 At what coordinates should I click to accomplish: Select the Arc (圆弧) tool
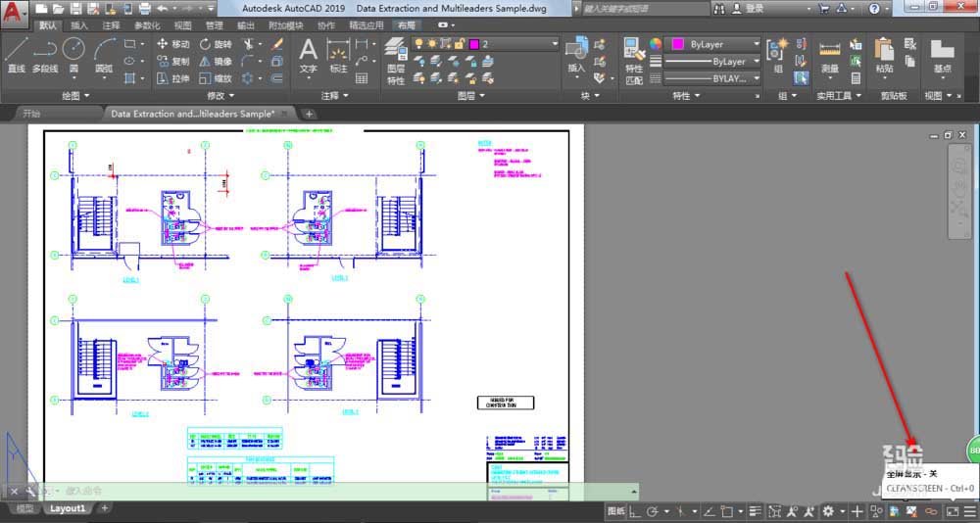pyautogui.click(x=105, y=56)
